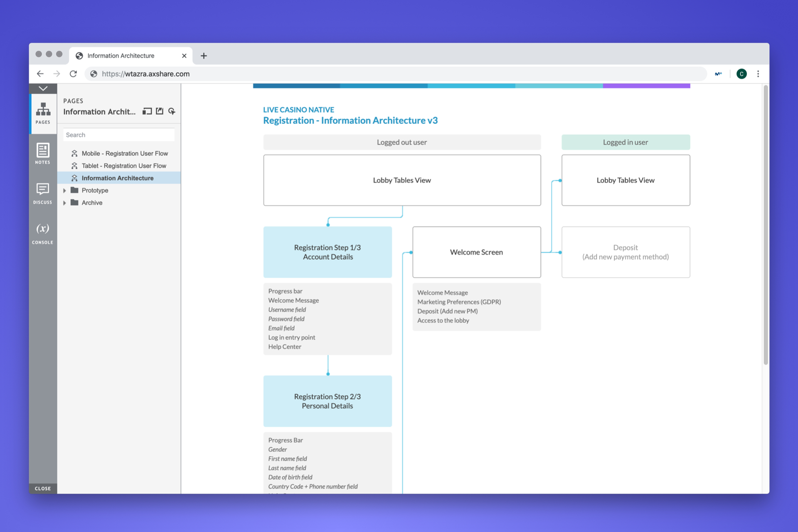This screenshot has height=532, width=798.
Task: Select Tablet - Registration User Flow page
Action: [123, 165]
